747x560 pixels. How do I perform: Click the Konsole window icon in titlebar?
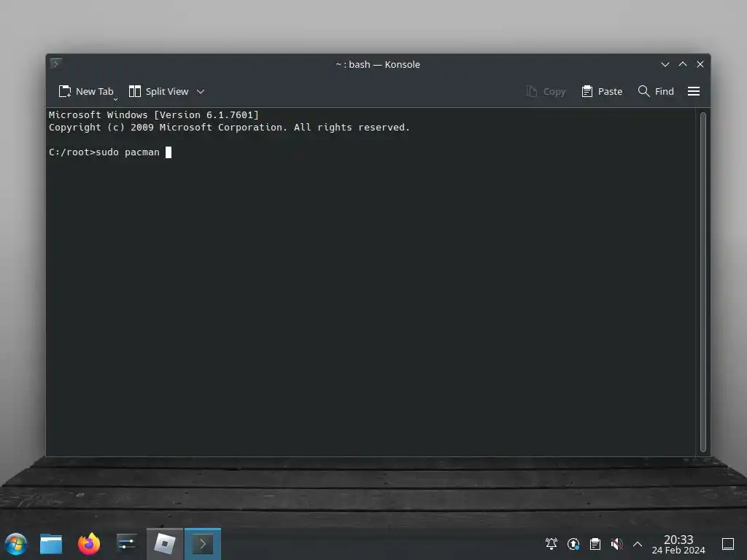(x=55, y=63)
